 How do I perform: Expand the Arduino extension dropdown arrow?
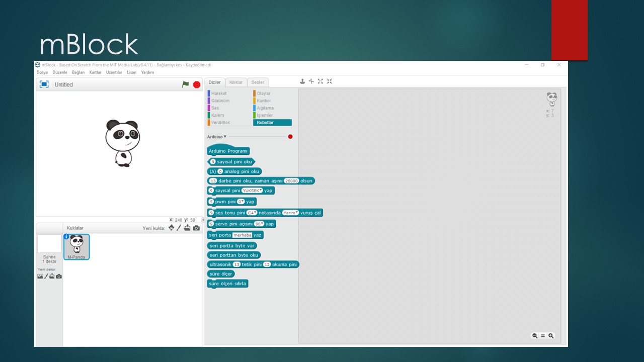(225, 137)
